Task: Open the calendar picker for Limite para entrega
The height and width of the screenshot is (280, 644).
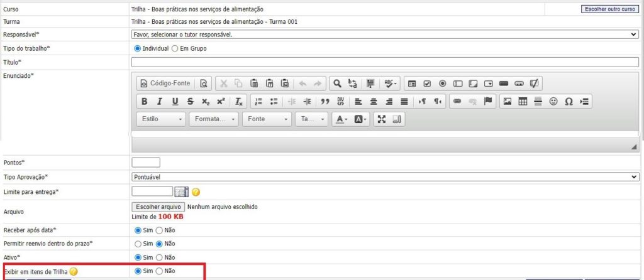Action: [182, 191]
